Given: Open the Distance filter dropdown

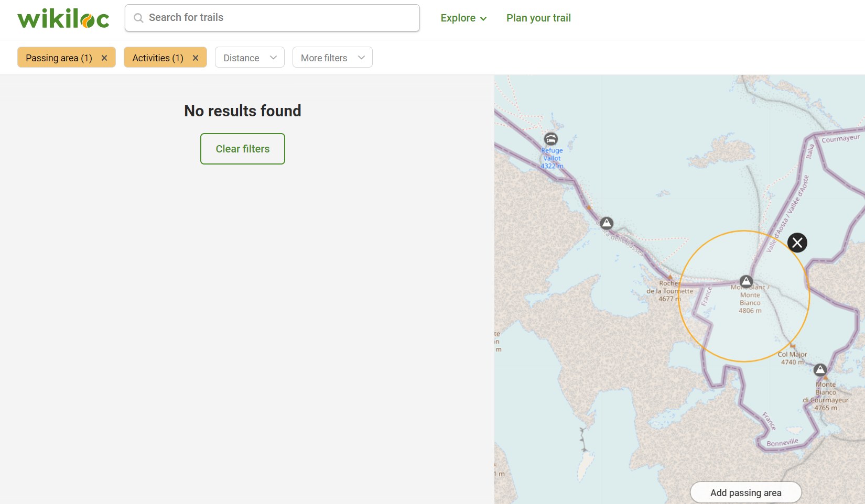Looking at the screenshot, I should coord(250,58).
